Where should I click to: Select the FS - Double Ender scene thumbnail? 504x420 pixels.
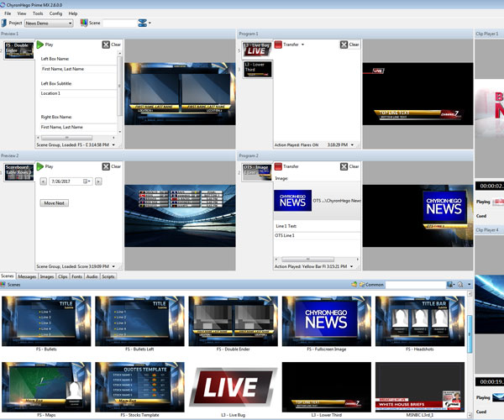[x=233, y=322]
